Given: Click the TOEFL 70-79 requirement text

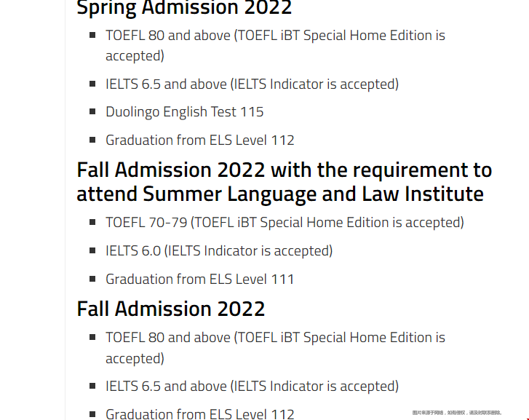Looking at the screenshot, I should (x=285, y=223).
